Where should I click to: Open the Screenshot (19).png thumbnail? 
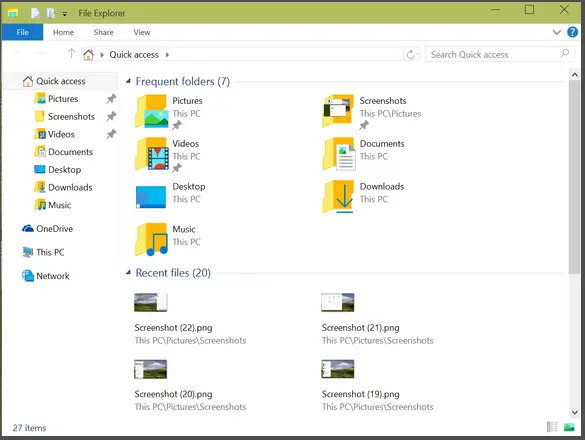[338, 369]
